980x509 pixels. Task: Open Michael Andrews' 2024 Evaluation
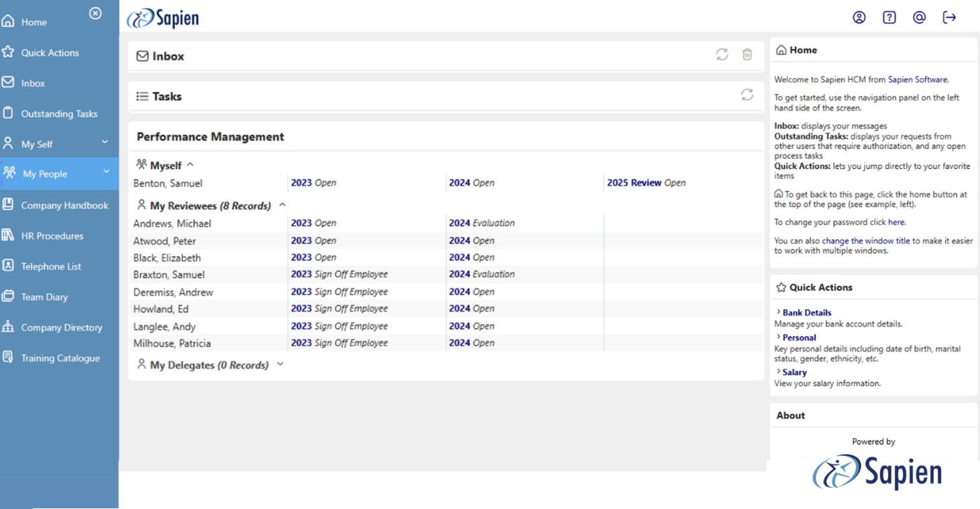[x=482, y=223]
